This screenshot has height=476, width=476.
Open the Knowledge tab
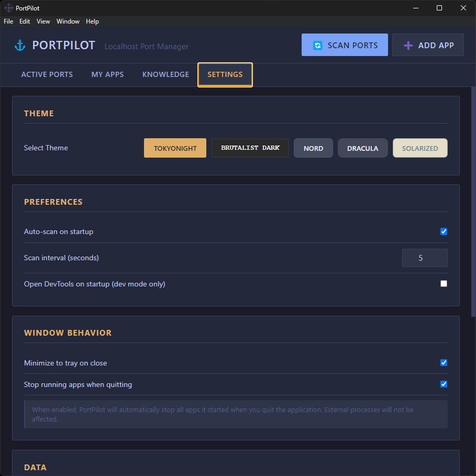pyautogui.click(x=165, y=74)
